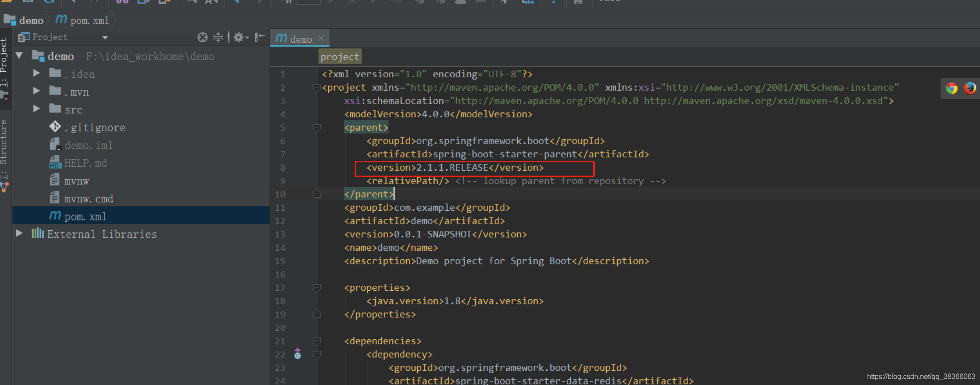The width and height of the screenshot is (980, 385).
Task: Open pom.xml preview in Chrome browser
Action: click(x=952, y=88)
